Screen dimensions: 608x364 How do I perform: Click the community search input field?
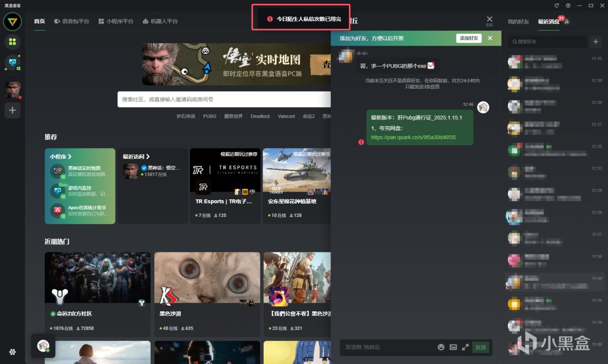tap(224, 99)
